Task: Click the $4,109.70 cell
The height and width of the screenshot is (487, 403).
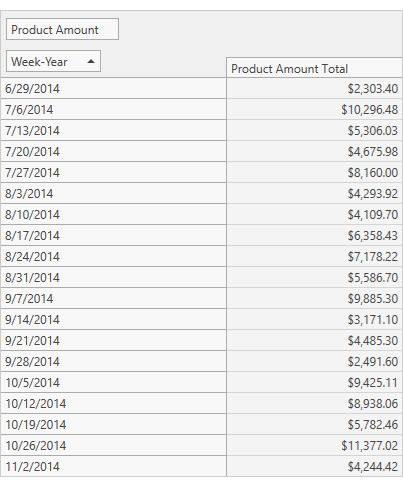Action: pyautogui.click(x=314, y=214)
